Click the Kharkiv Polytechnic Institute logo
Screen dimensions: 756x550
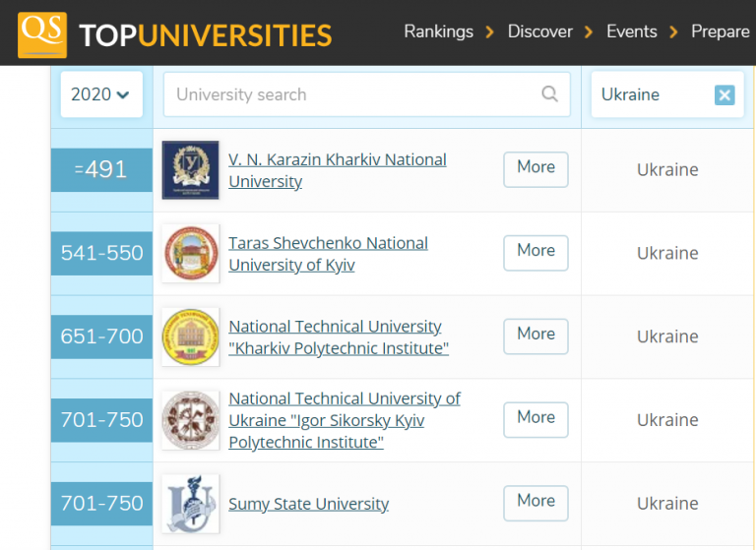pos(190,336)
